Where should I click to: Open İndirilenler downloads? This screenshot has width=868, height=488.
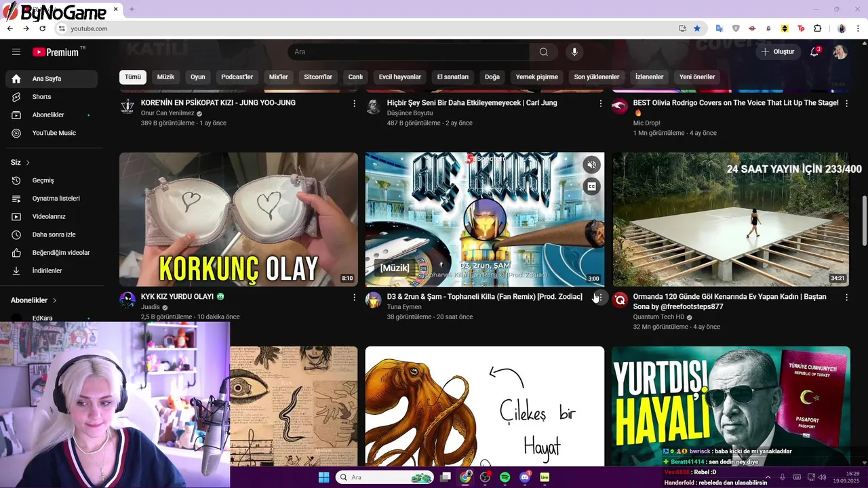(52, 270)
